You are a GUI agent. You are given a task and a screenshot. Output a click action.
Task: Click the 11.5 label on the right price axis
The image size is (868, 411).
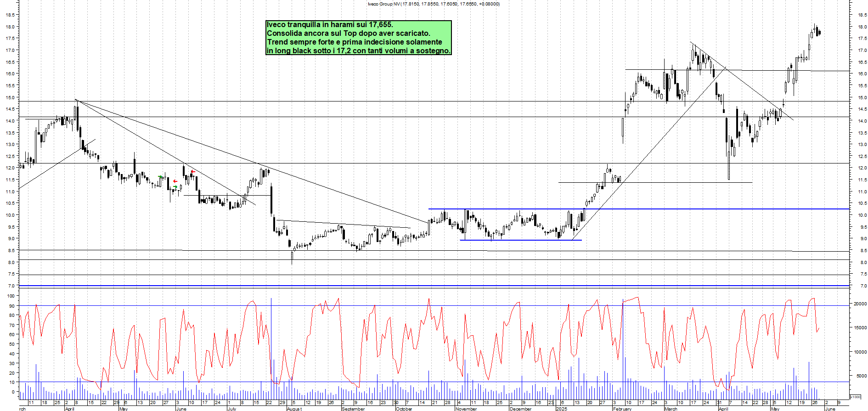(862, 180)
